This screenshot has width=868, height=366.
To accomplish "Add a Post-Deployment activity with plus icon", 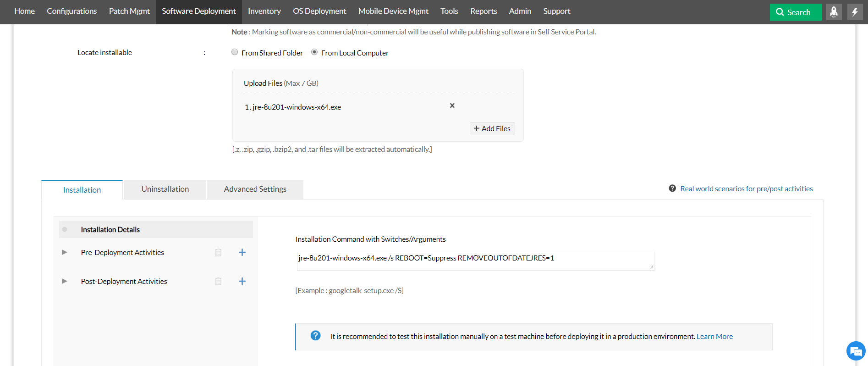I will 242,281.
